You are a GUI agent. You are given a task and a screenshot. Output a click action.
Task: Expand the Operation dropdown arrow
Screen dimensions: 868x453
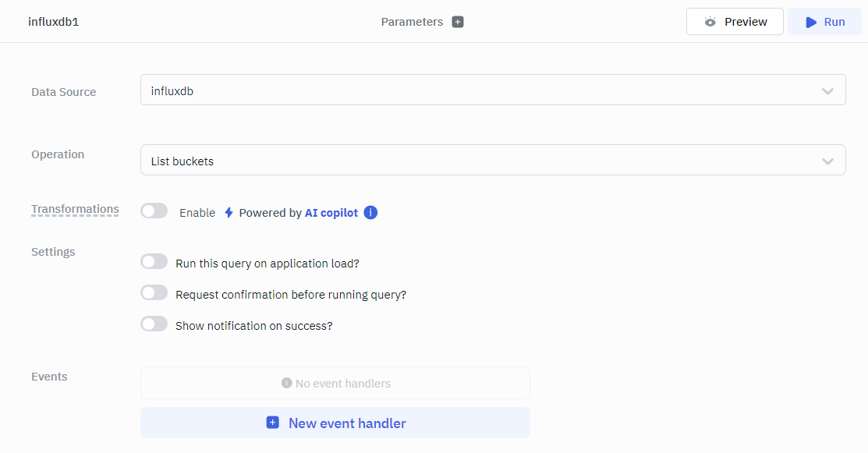tap(827, 161)
